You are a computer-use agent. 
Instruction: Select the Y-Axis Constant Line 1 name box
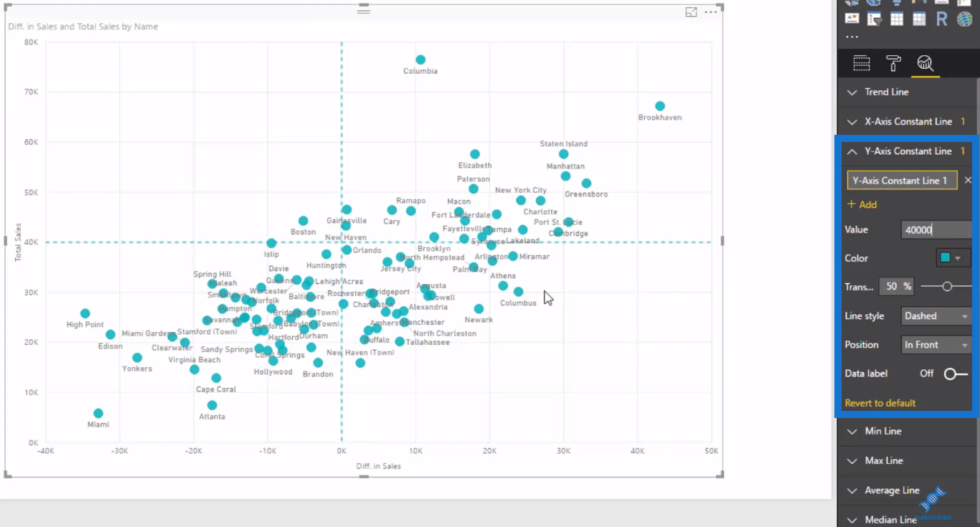902,181
